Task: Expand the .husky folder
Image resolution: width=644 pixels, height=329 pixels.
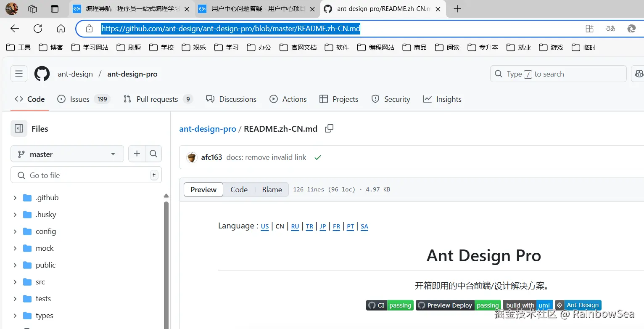Action: click(x=15, y=215)
